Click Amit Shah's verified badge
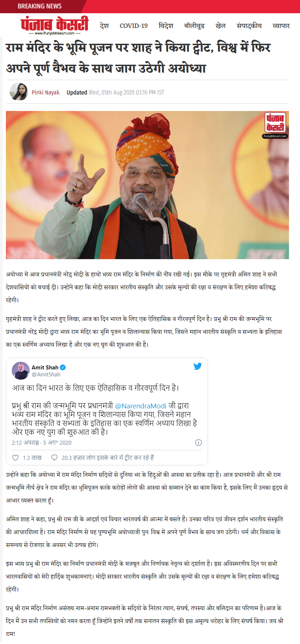The image size is (300, 644). (x=63, y=367)
